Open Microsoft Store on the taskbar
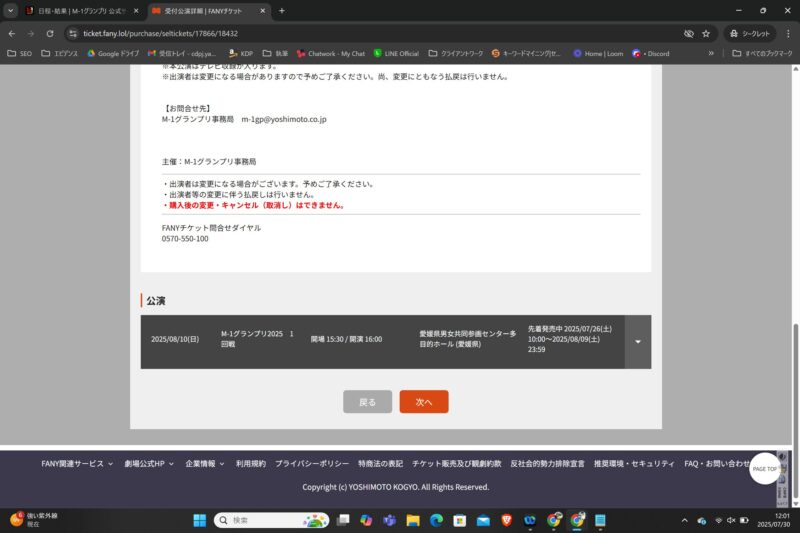Viewport: 800px width, 533px height. [460, 520]
